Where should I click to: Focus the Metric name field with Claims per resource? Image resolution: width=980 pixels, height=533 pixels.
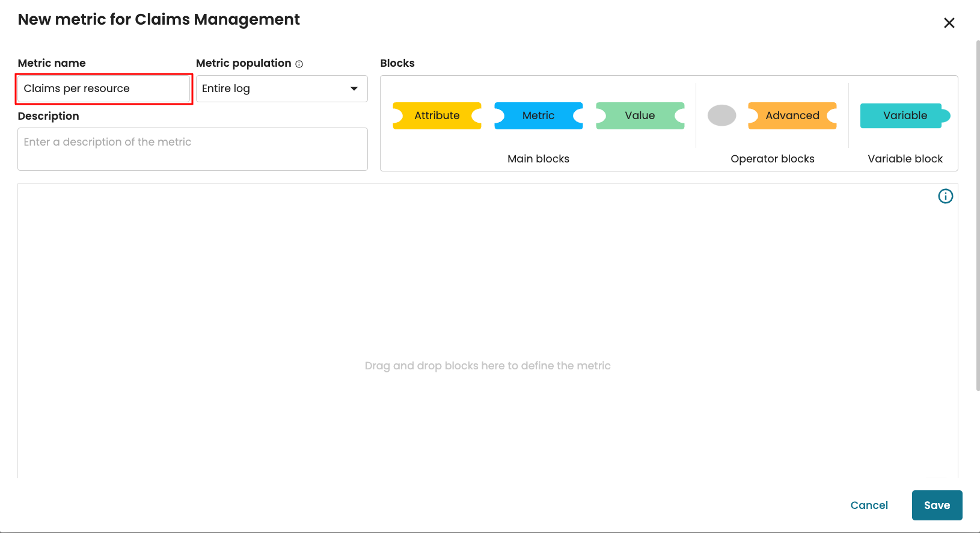104,89
